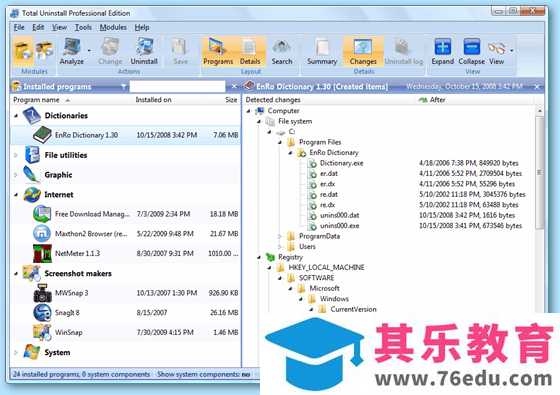
Task: Expand the Users folder node
Action: pos(280,247)
